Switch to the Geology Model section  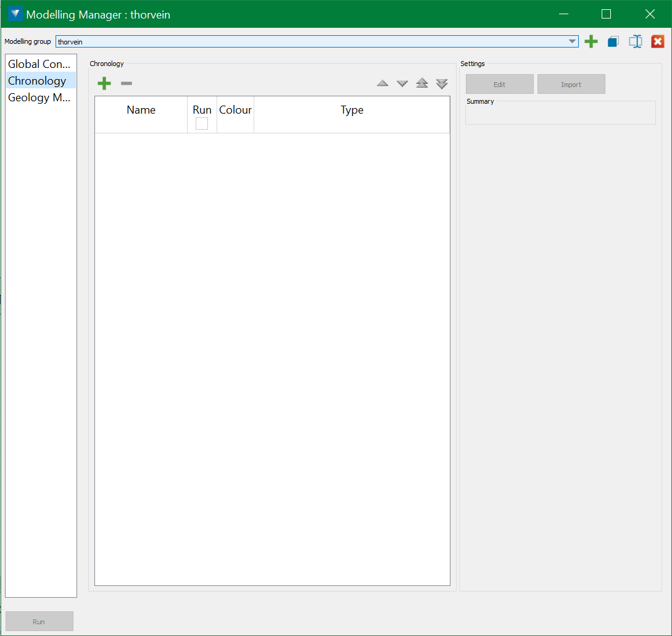[x=39, y=98]
